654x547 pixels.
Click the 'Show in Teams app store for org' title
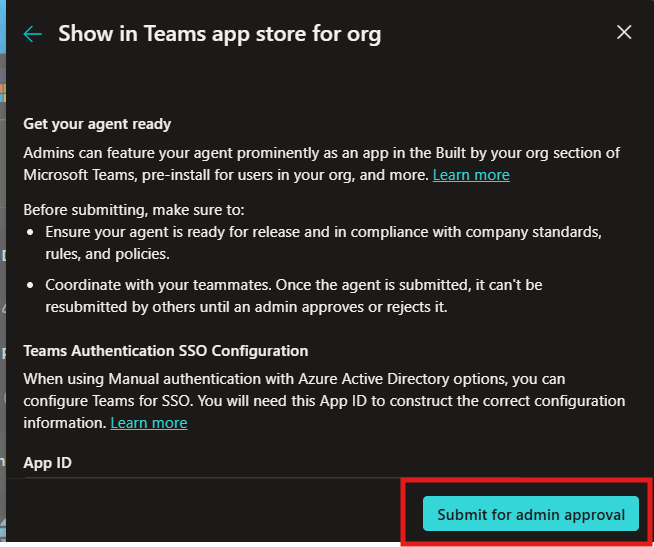point(219,34)
